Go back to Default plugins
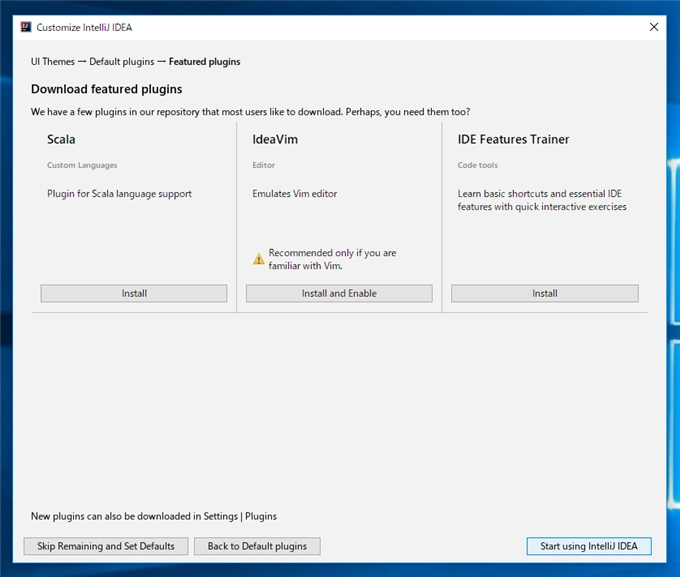680x577 pixels. point(257,546)
